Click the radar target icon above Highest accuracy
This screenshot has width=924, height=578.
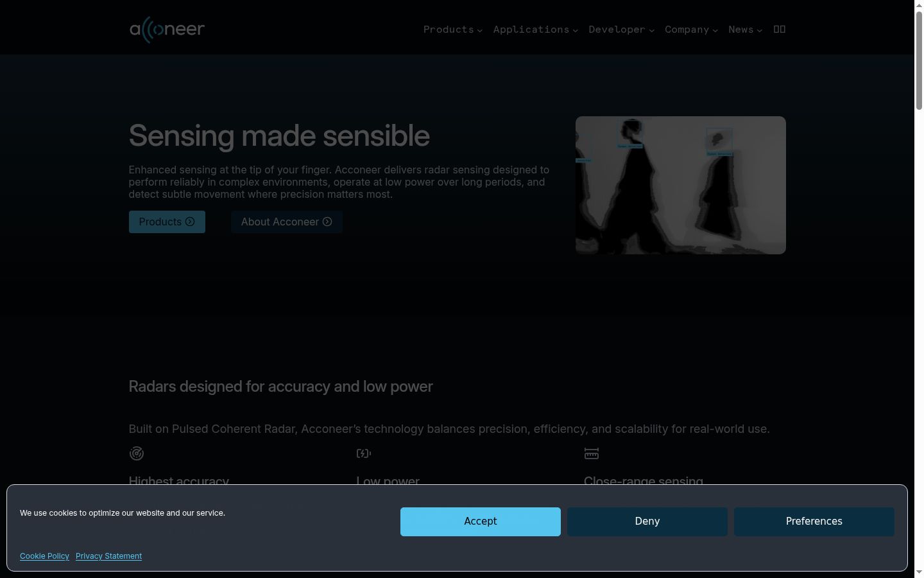pyautogui.click(x=136, y=453)
